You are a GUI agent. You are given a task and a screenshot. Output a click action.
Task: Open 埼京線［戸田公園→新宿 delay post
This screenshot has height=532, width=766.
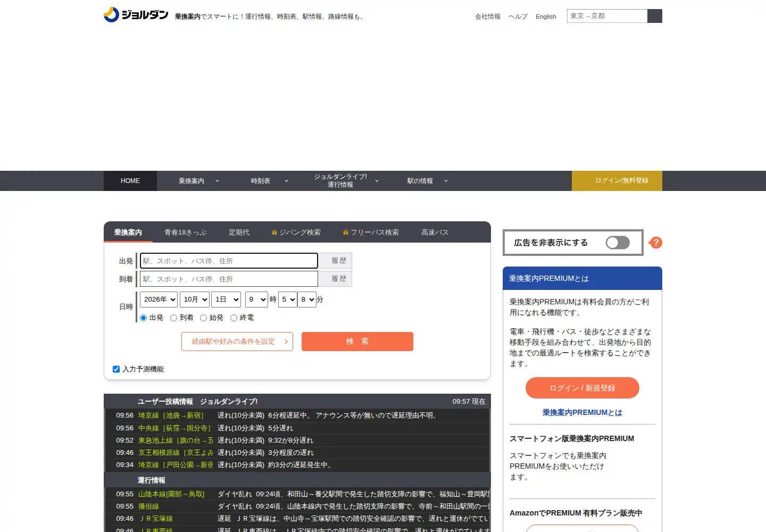(x=176, y=465)
